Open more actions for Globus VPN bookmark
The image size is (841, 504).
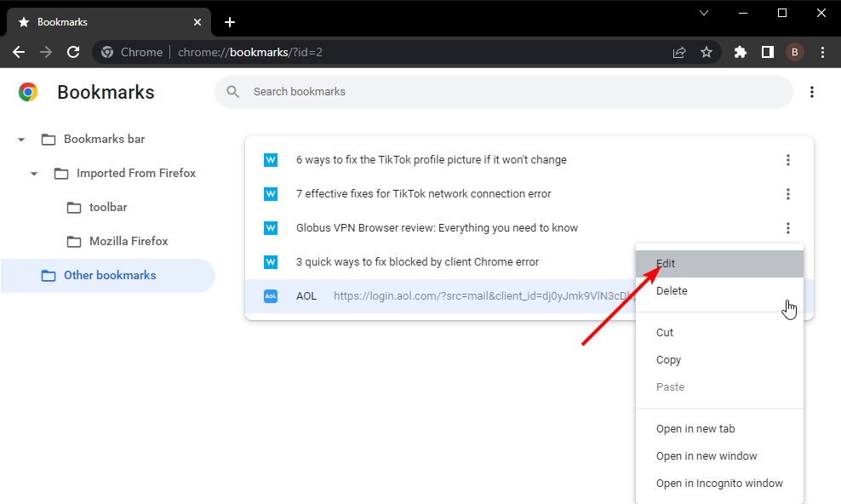788,228
